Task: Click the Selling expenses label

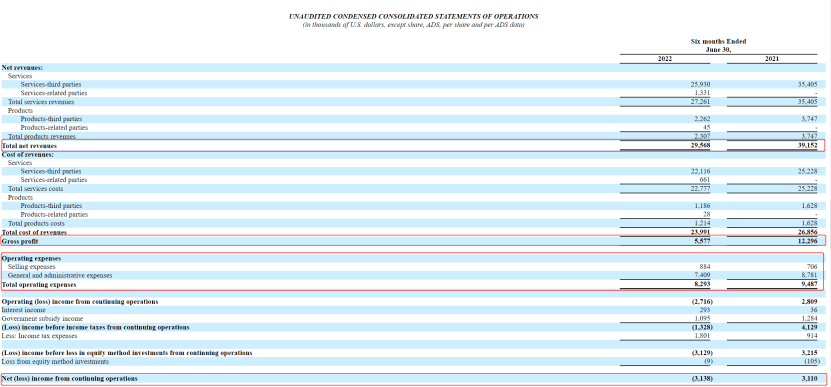Action: (x=31, y=267)
